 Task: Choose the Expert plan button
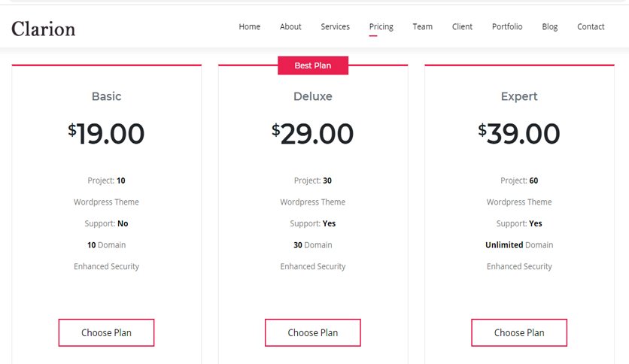(x=519, y=332)
